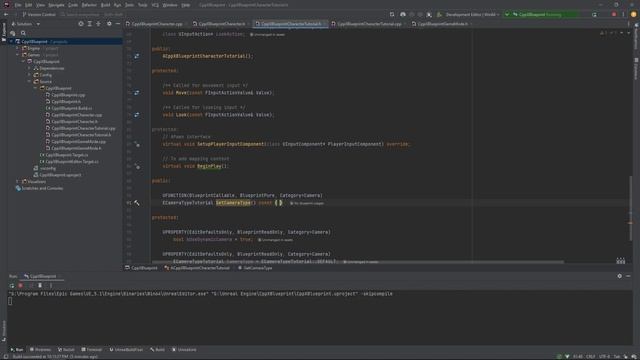The height and width of the screenshot is (360, 640).
Task: Open the Terminal tool window
Action: click(91, 350)
